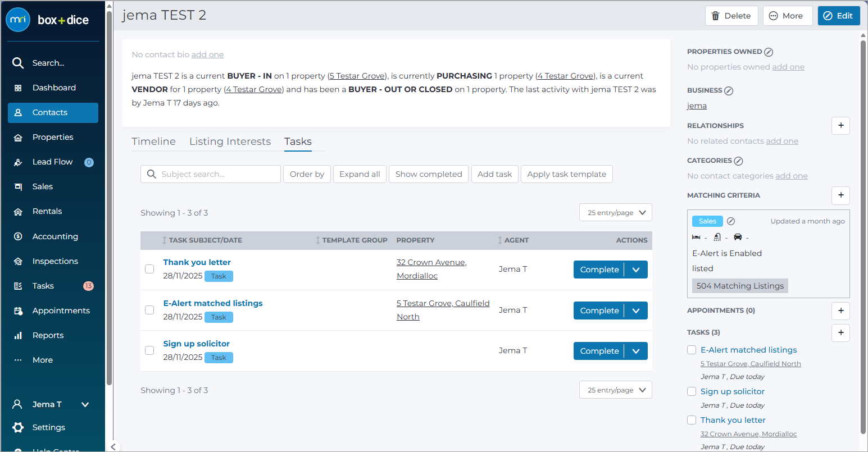
Task: Open the Order by dropdown
Action: click(x=307, y=174)
